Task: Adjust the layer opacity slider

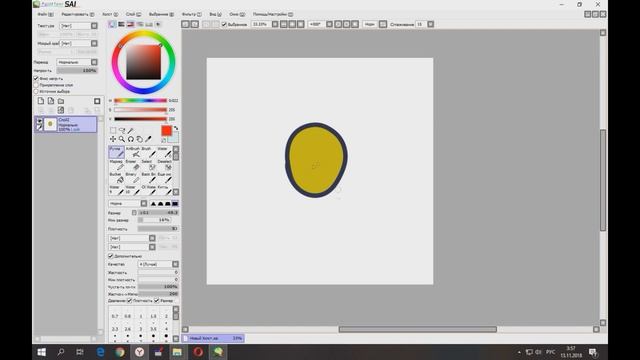Action: (77, 71)
